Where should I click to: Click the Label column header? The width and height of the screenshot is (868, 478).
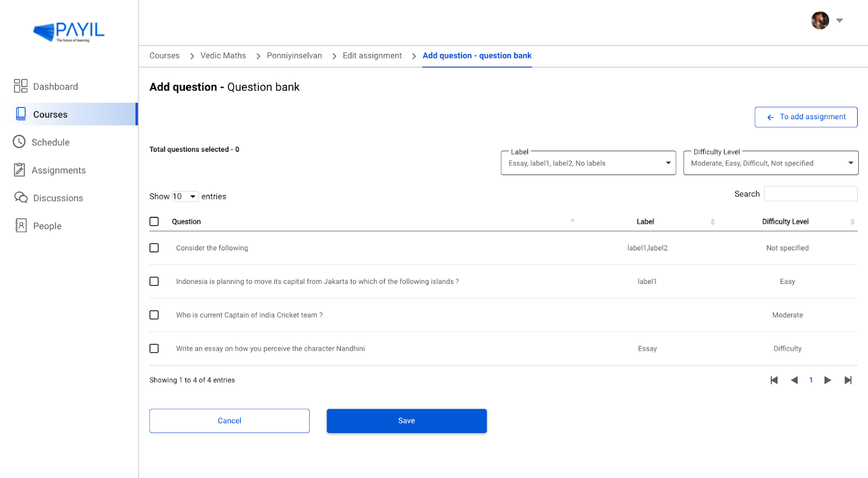point(645,221)
